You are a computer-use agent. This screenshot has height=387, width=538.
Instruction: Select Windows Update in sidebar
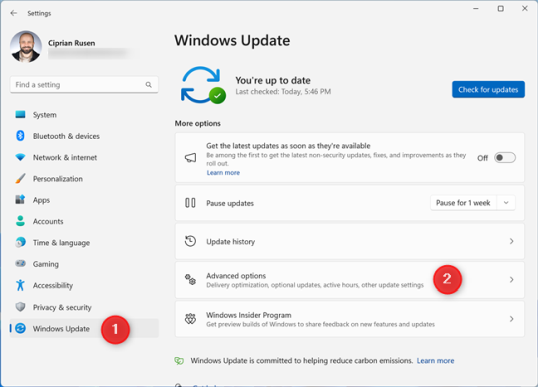click(x=84, y=328)
